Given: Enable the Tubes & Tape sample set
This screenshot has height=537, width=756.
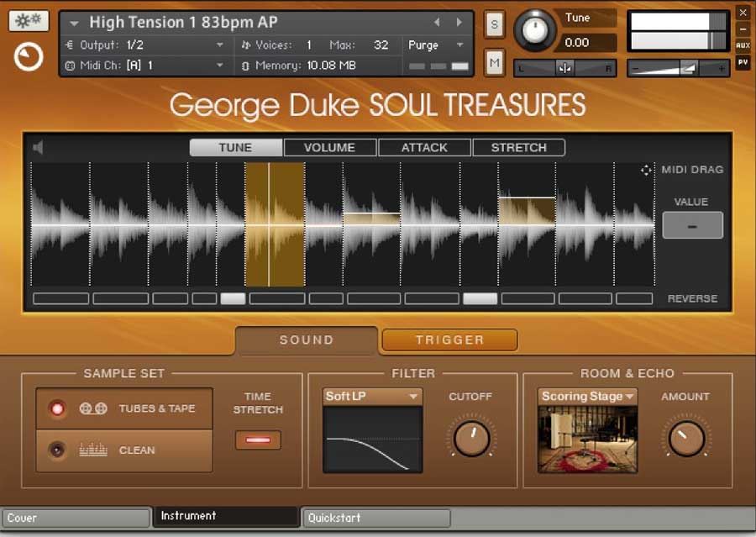Looking at the screenshot, I should 57,408.
